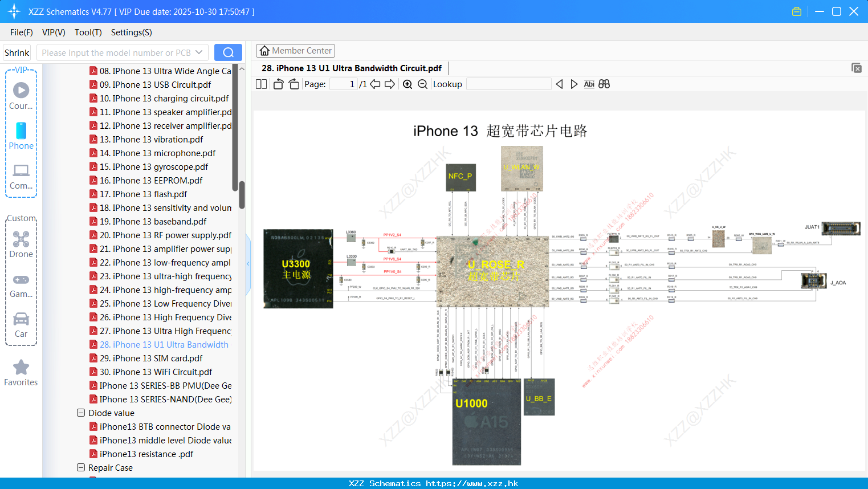This screenshot has height=489, width=868.
Task: Open the VIP(V) menu
Action: pos(54,32)
